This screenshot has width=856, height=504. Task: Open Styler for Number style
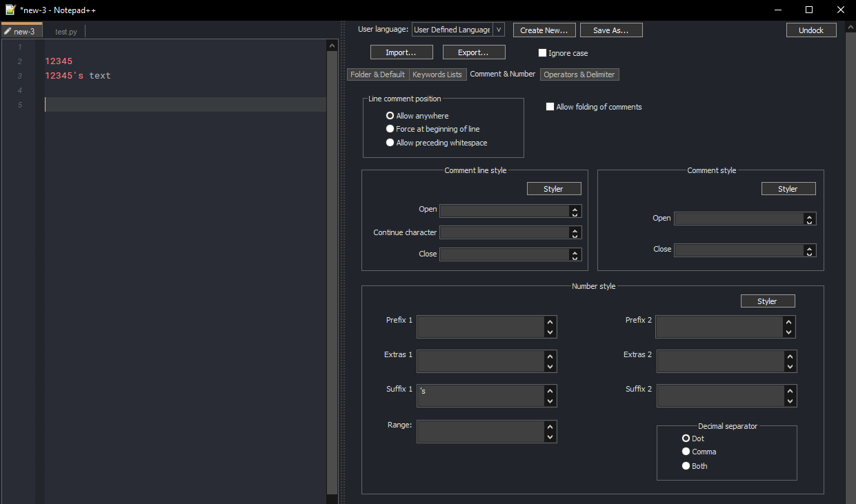(768, 301)
